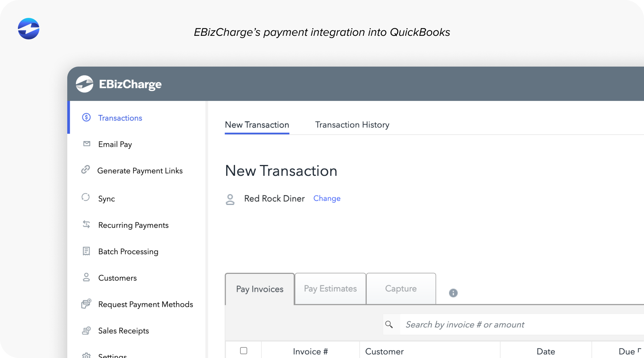Toggle the select-all invoices checkbox

tap(244, 351)
